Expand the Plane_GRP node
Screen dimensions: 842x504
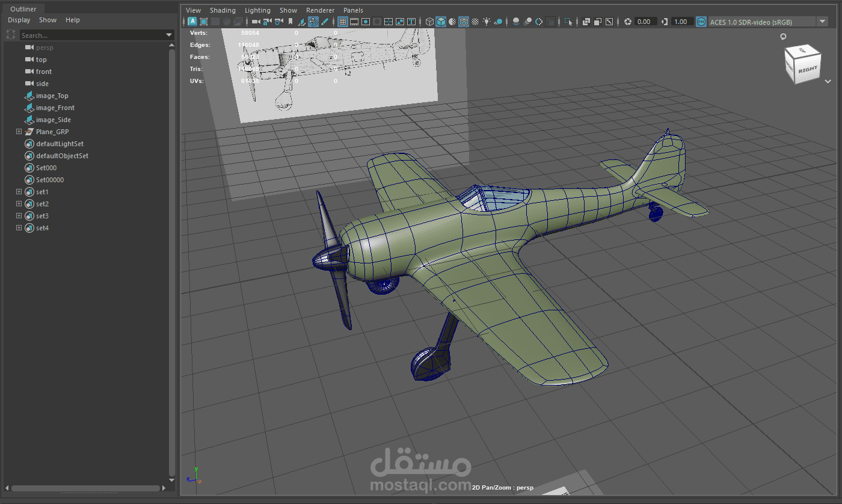[x=19, y=132]
